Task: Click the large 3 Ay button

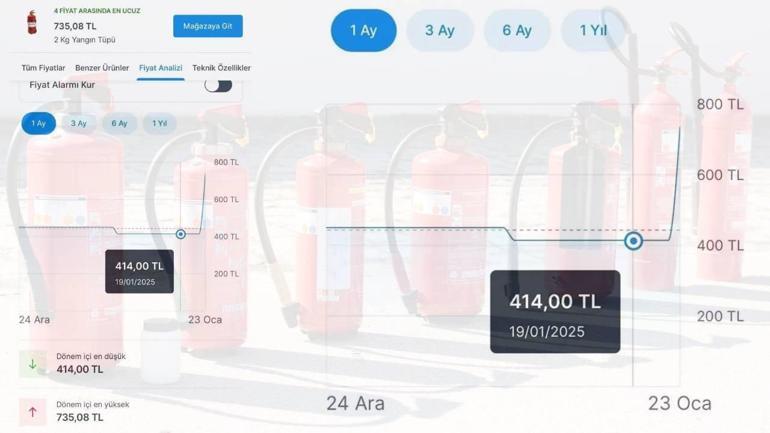Action: point(440,30)
